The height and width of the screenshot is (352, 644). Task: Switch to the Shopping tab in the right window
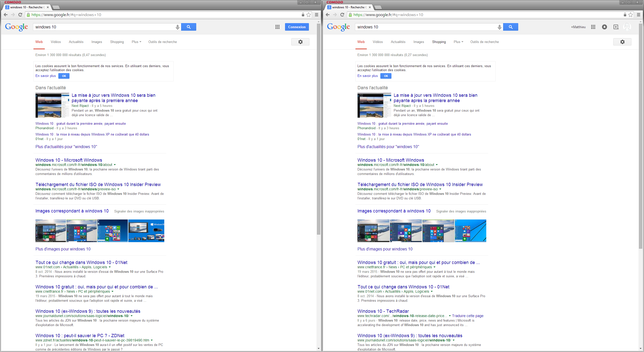click(439, 42)
